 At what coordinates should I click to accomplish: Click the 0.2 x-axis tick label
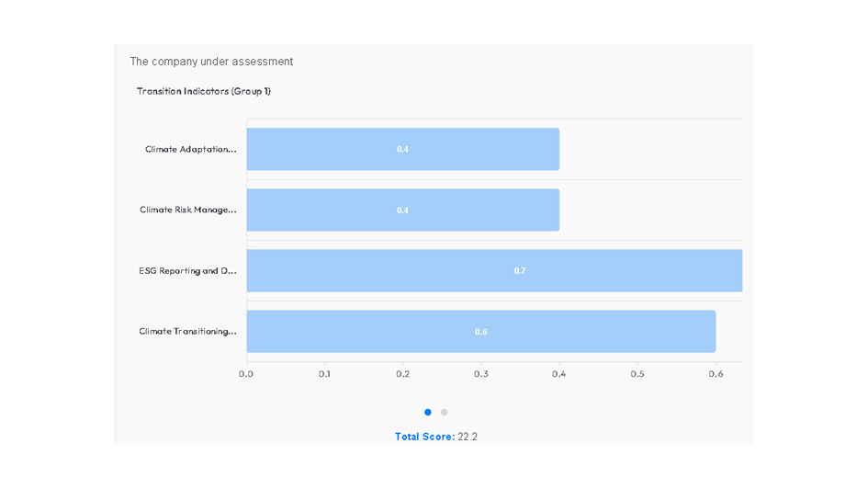coord(403,374)
